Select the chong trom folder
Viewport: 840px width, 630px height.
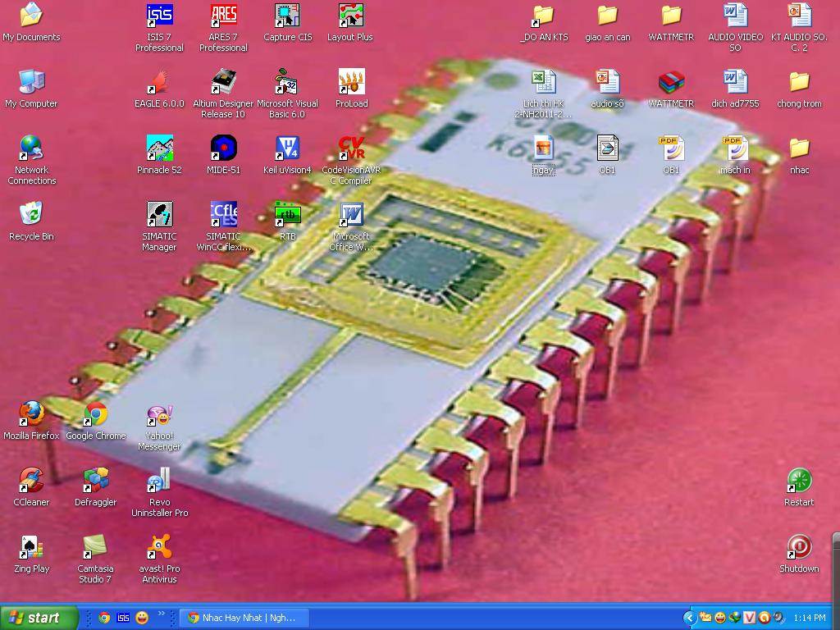pos(799,81)
